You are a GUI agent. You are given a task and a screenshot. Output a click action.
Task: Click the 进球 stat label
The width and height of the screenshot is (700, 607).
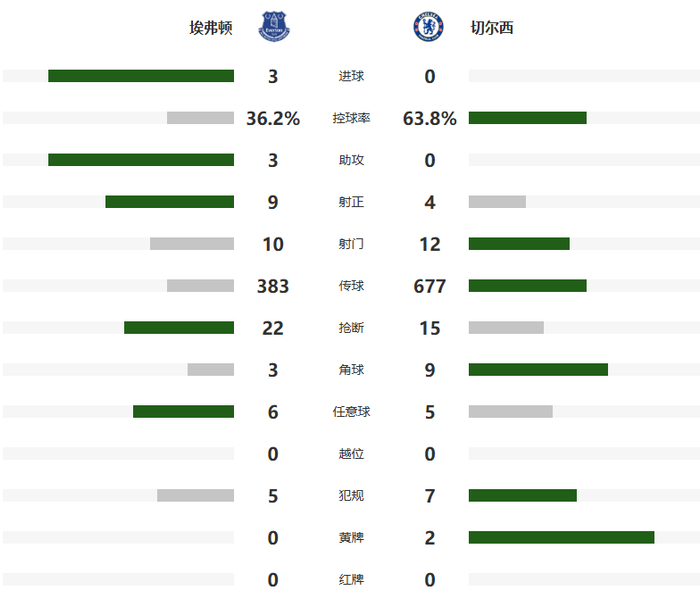point(351,76)
